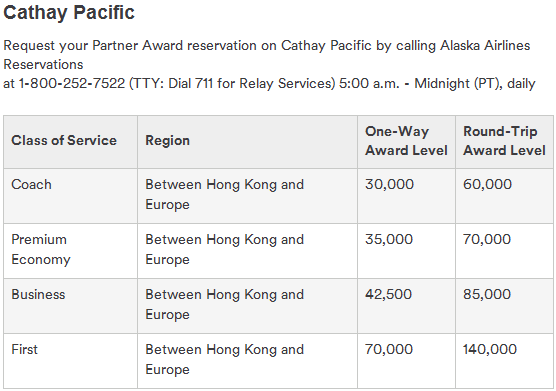
Task: Click the 35,000 Premium Economy one-way value
Action: click(x=389, y=239)
